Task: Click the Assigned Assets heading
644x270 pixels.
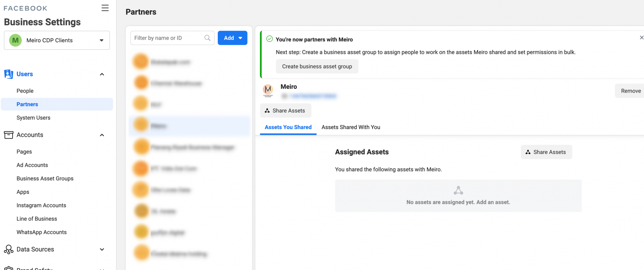Action: coord(362,152)
